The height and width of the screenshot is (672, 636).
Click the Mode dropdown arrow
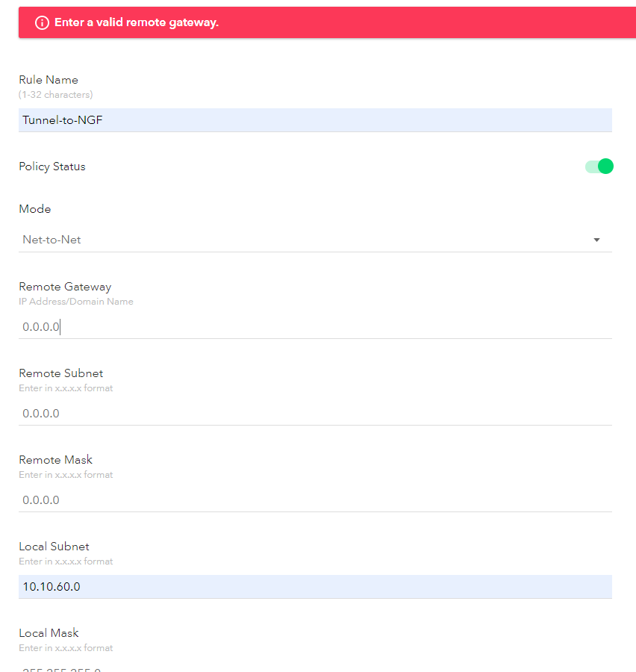click(x=596, y=240)
